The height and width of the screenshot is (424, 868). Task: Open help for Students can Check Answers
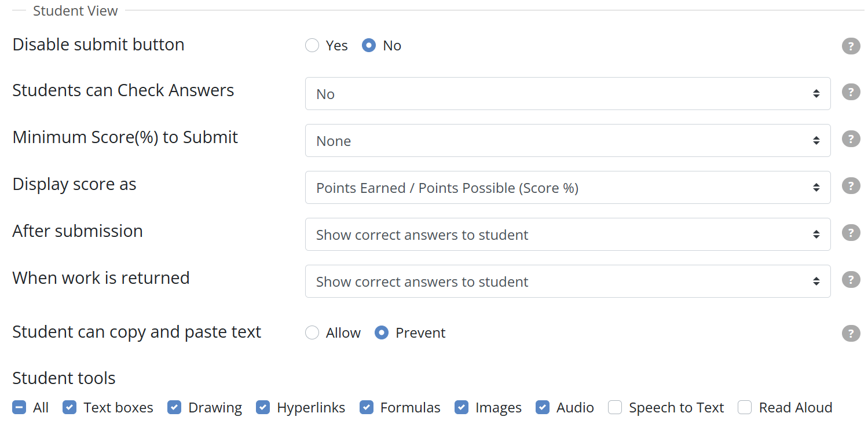click(851, 92)
